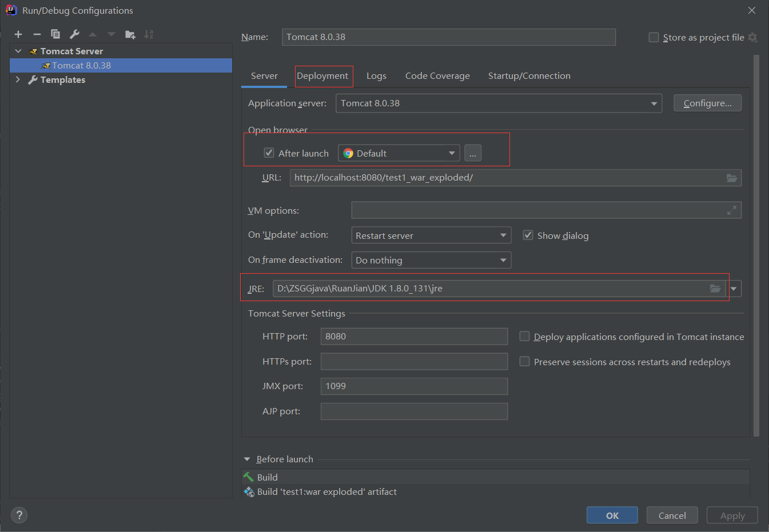Viewport: 769px width, 532px height.
Task: Click into the HTTP port field
Action: coord(413,337)
